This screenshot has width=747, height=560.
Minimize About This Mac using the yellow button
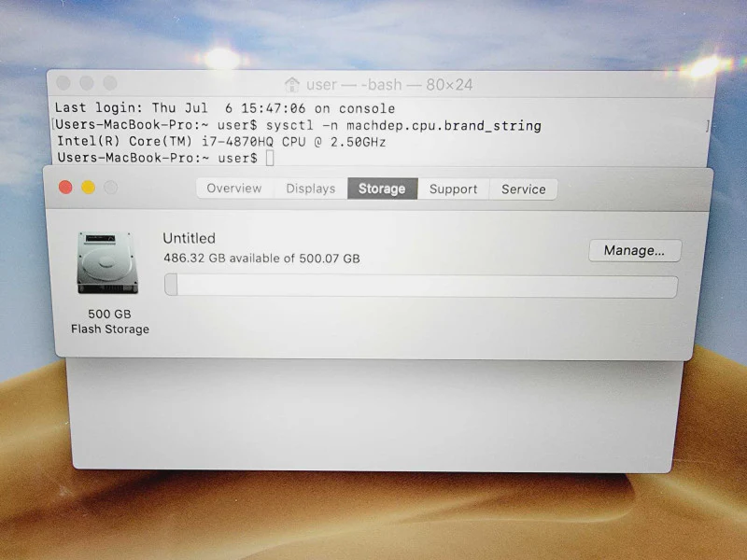point(88,188)
